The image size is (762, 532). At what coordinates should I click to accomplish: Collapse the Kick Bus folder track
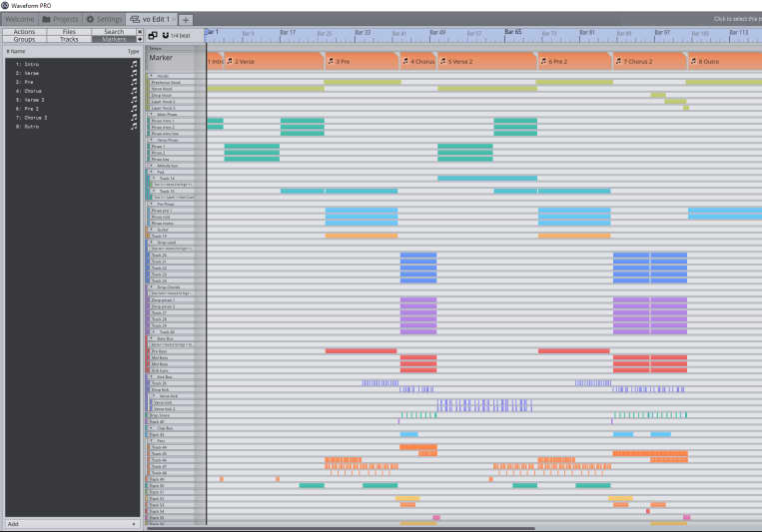click(x=152, y=376)
